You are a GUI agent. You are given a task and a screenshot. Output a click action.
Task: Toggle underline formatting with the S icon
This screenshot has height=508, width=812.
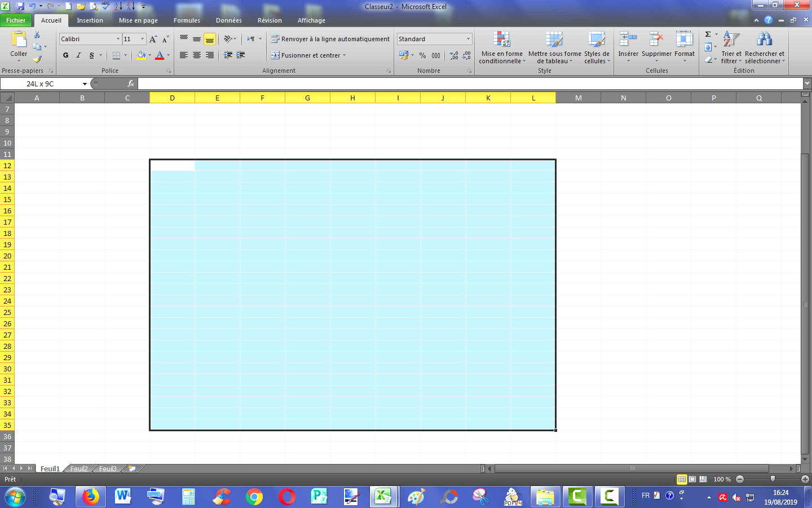point(92,55)
